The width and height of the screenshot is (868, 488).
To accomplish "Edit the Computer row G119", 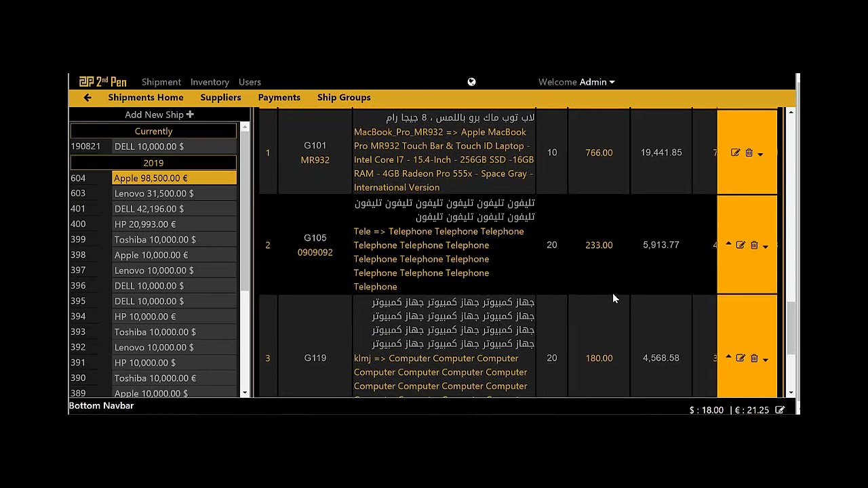I will point(741,358).
